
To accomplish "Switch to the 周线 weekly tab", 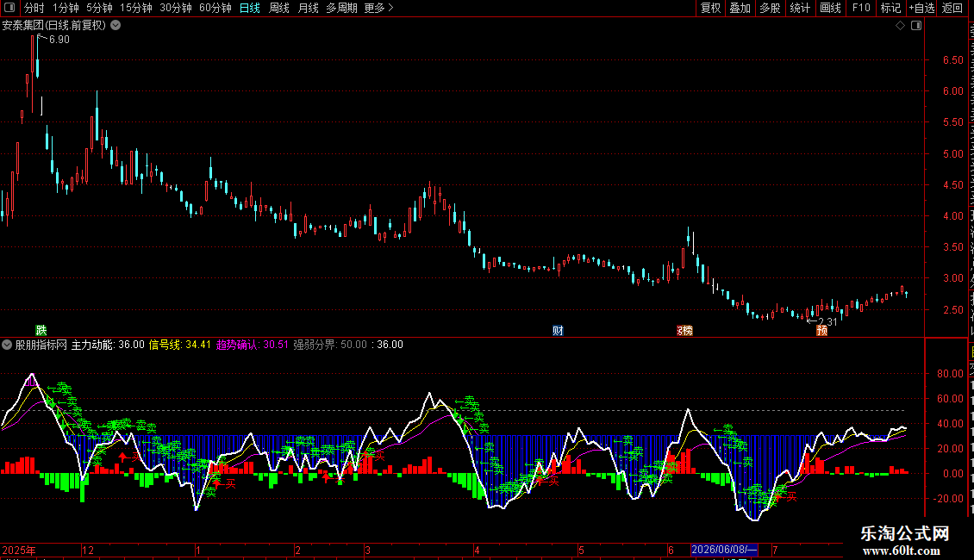I will 279,8.
